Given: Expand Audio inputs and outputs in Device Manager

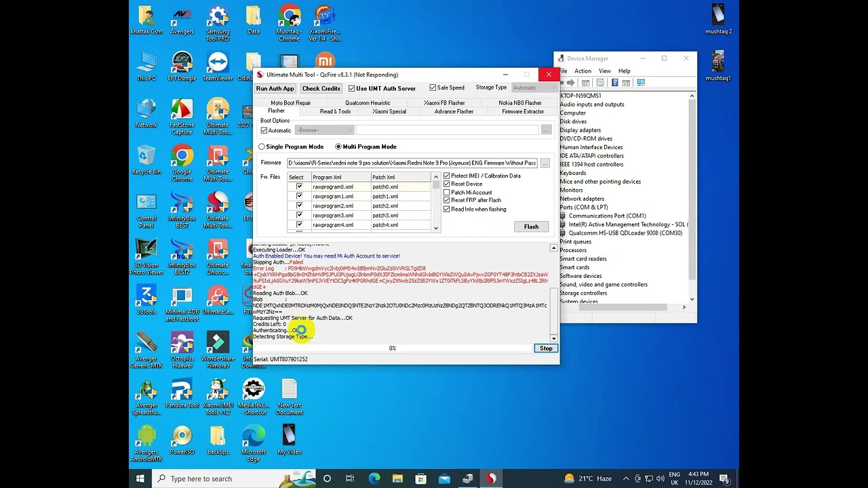Looking at the screenshot, I should coord(592,104).
